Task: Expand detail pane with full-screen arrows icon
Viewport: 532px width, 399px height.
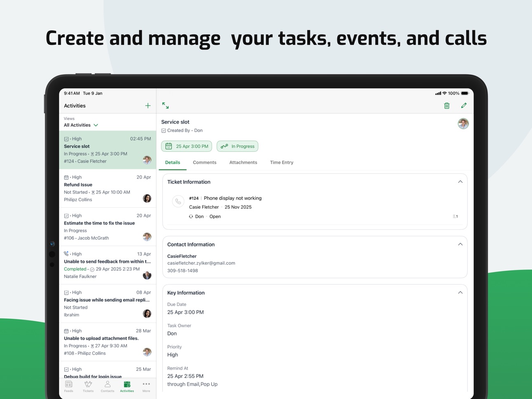Action: pos(165,106)
